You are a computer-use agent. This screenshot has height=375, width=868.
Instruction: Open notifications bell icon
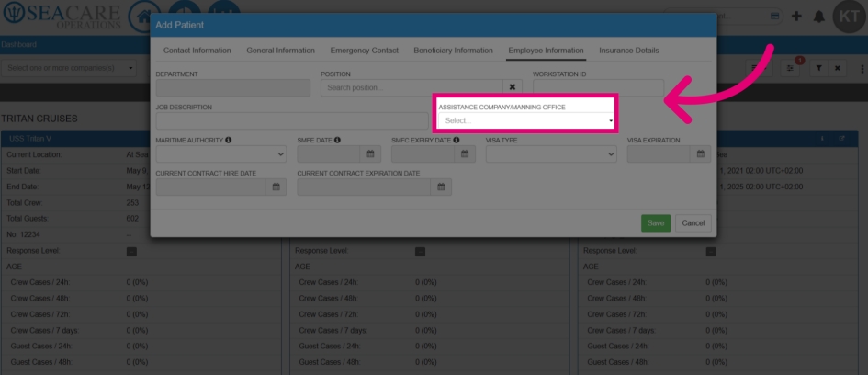pyautogui.click(x=818, y=17)
